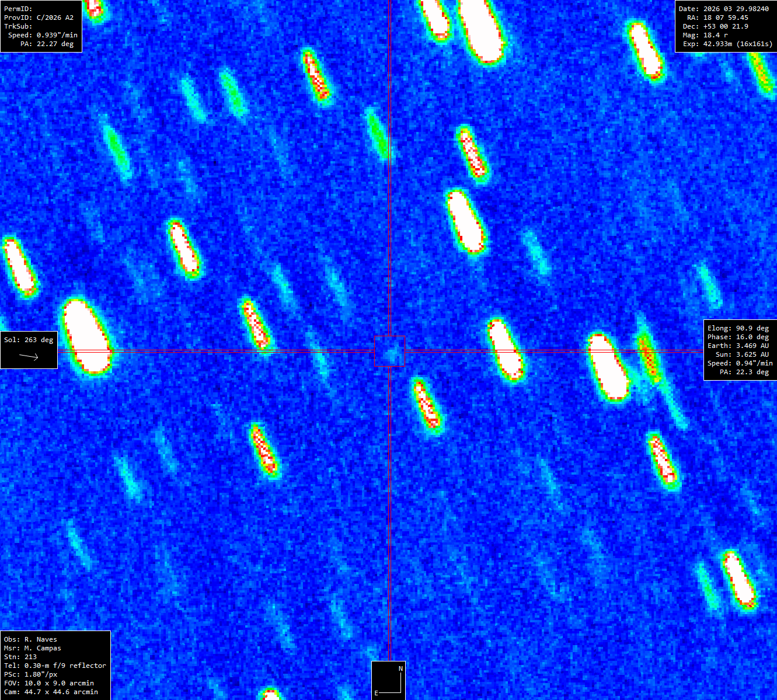
Task: Click the N letter on the compass
Action: (x=400, y=668)
